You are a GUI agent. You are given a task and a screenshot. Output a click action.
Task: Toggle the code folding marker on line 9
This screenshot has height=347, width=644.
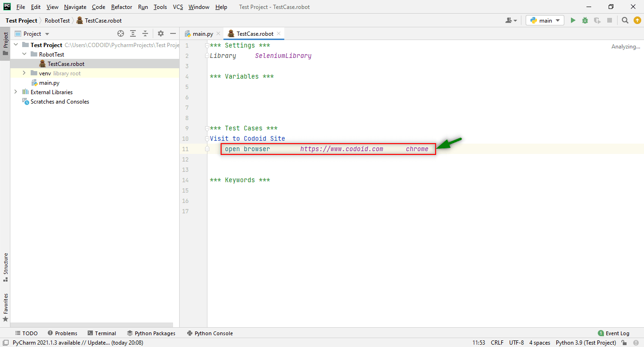click(206, 128)
